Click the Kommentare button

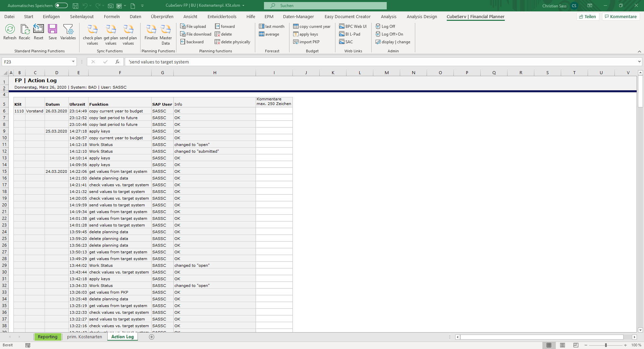pos(621,16)
